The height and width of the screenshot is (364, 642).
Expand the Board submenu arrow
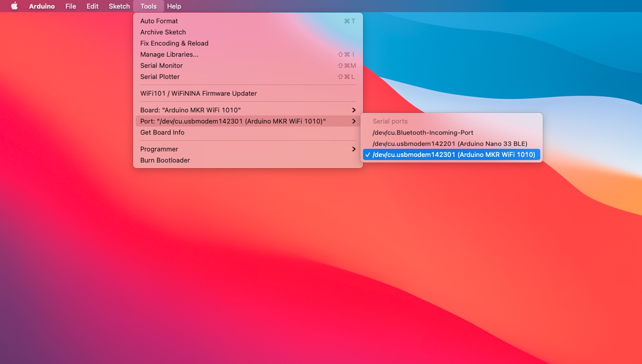[353, 110]
